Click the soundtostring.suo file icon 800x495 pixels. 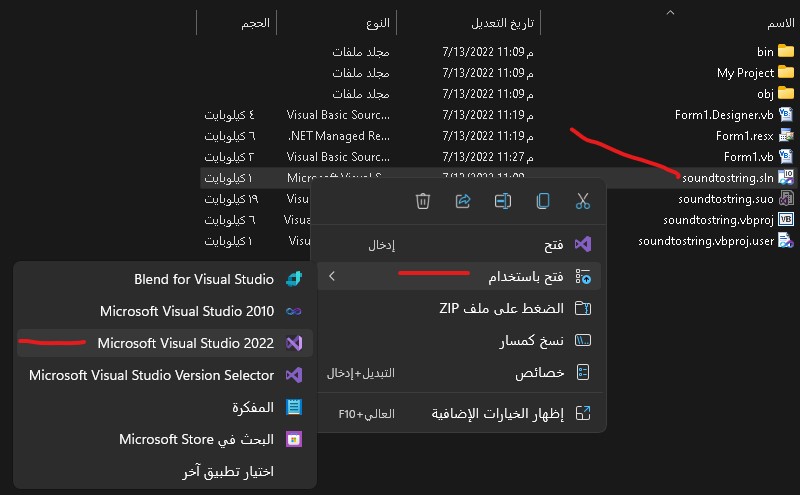pyautogui.click(x=786, y=198)
